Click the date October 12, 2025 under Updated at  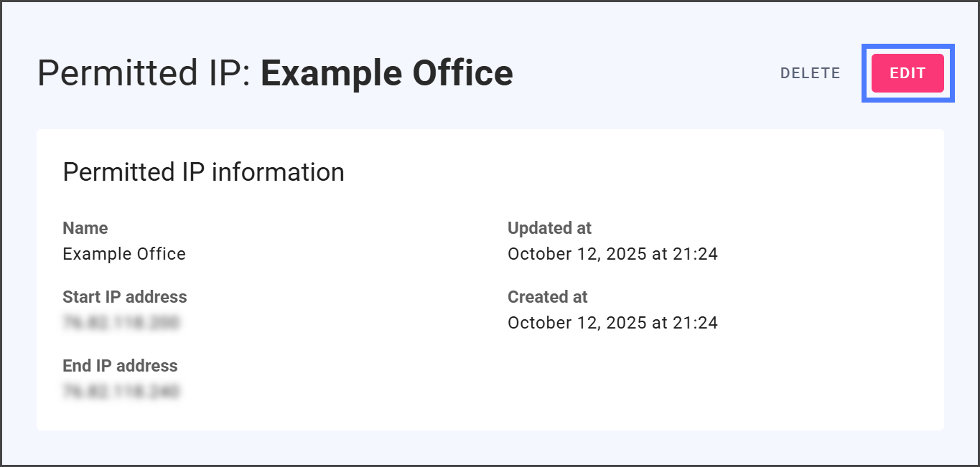click(577, 254)
